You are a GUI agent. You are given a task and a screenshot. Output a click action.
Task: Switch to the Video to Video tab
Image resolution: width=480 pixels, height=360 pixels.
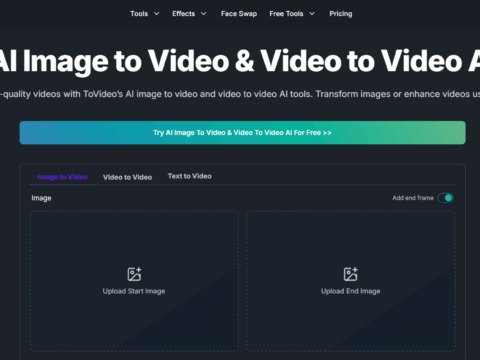pyautogui.click(x=127, y=177)
